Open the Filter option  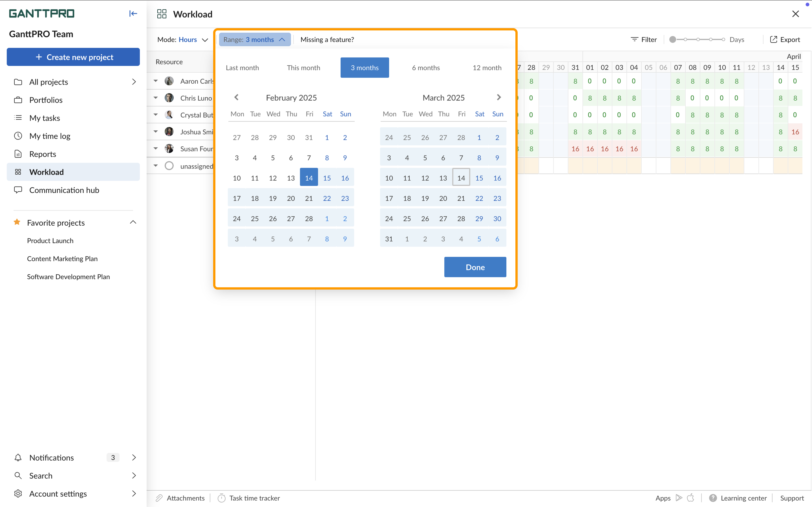pyautogui.click(x=644, y=39)
